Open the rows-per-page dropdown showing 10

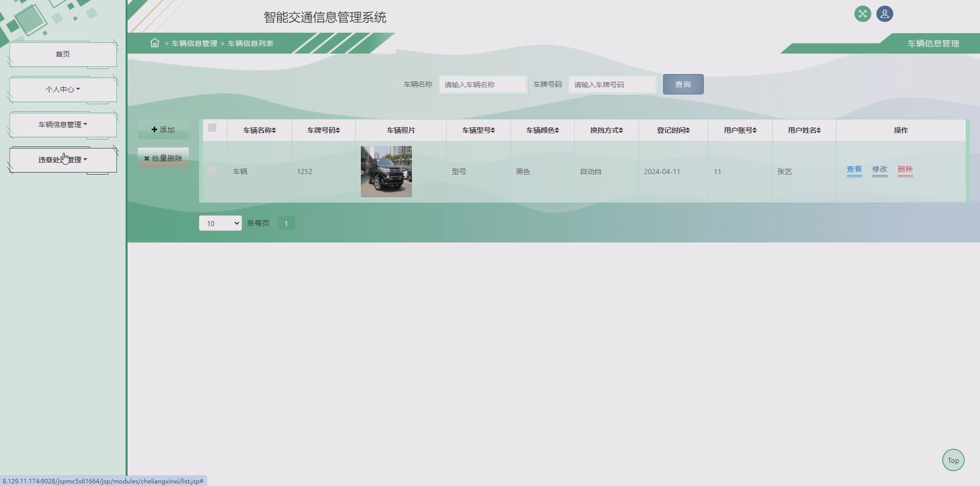click(x=220, y=224)
